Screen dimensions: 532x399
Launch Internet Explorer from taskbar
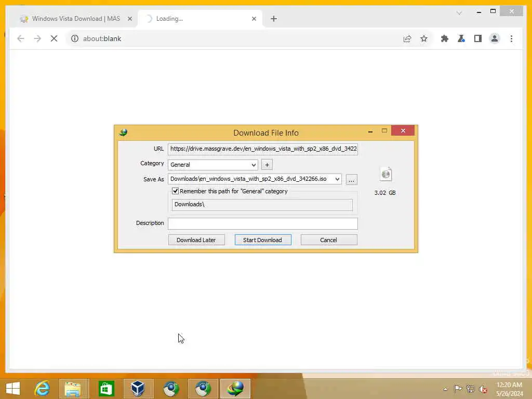[42, 389]
